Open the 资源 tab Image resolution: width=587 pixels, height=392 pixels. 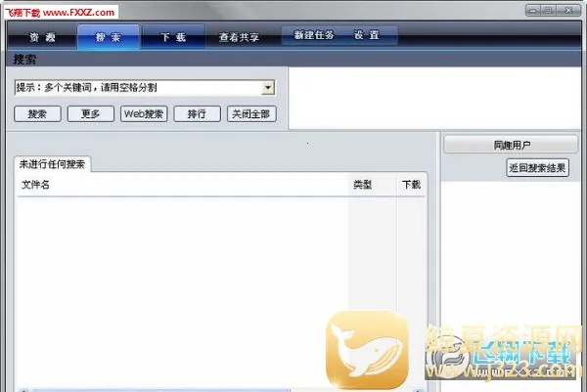click(x=41, y=37)
